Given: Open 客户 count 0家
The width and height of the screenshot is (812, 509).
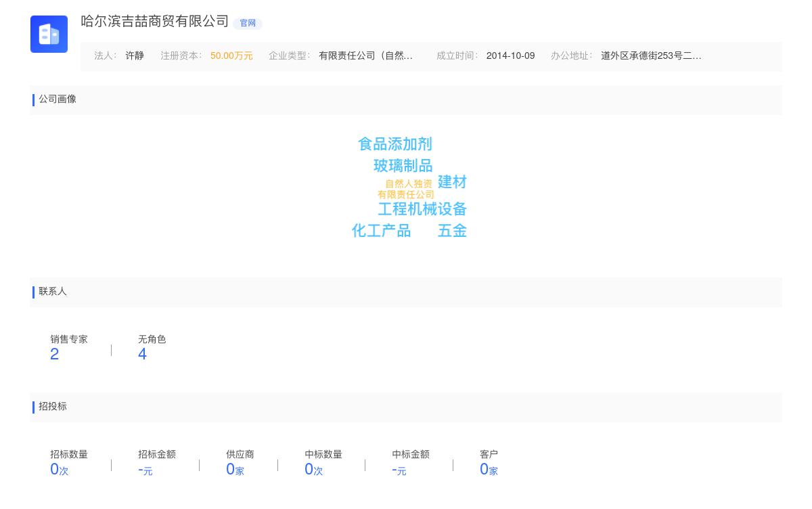Looking at the screenshot, I should coord(489,470).
